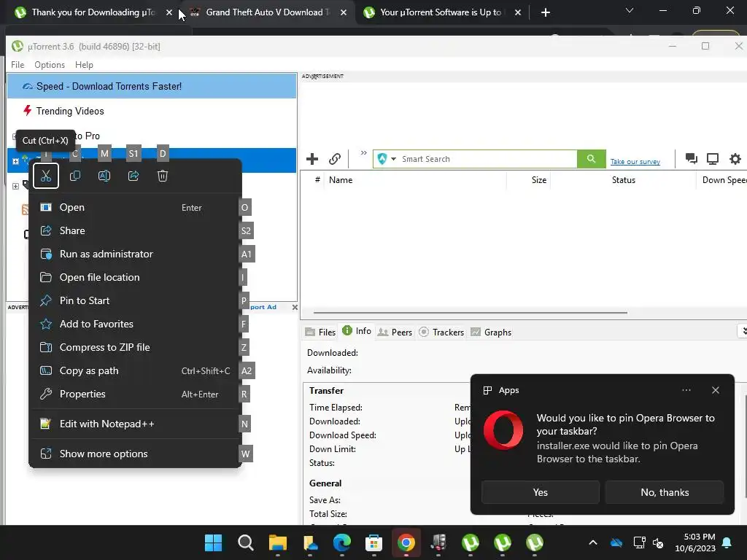
Task: Choose Copy as path
Action: tap(135, 370)
